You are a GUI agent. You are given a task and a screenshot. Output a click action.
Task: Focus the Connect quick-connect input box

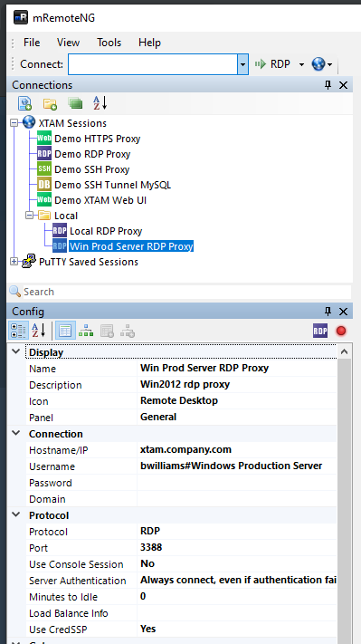(x=153, y=64)
